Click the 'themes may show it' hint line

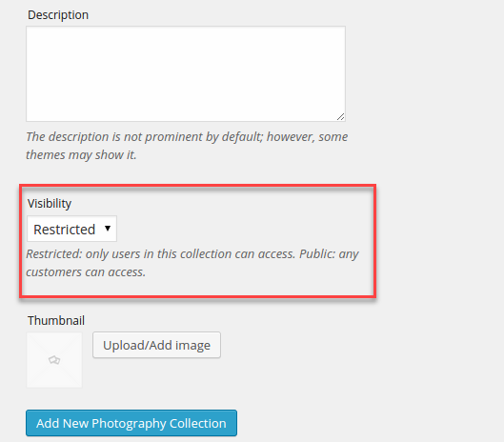click(x=81, y=155)
